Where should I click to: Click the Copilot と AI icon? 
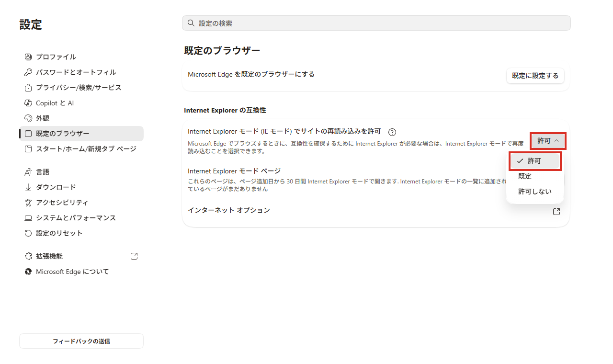(28, 103)
